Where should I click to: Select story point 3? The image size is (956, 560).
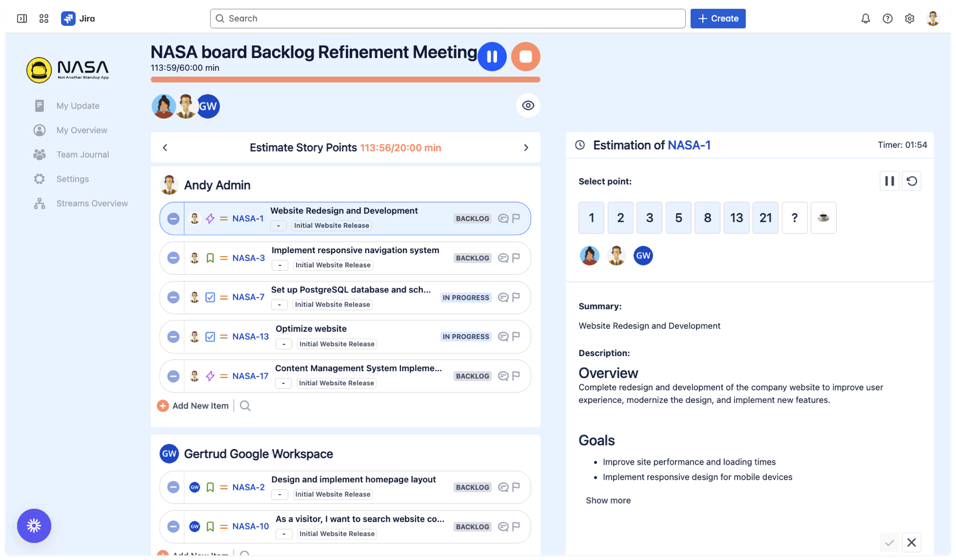coord(649,218)
